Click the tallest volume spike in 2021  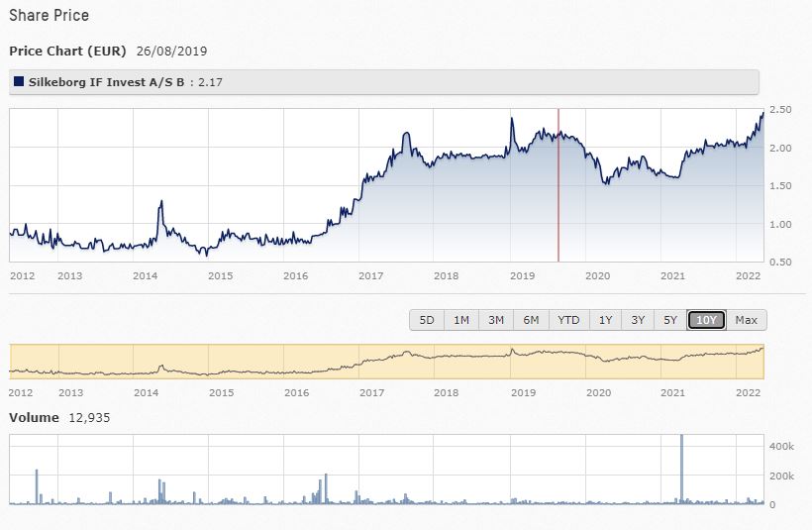(x=681, y=466)
